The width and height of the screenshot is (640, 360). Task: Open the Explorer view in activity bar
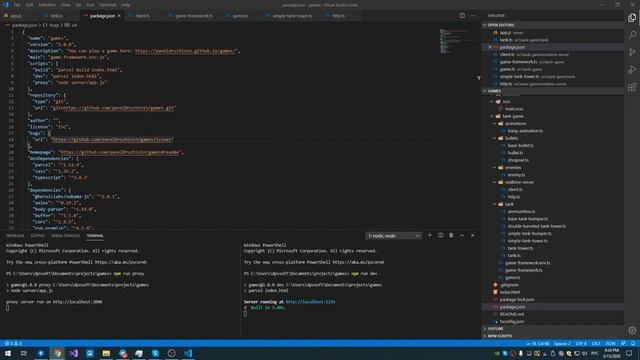click(632, 18)
